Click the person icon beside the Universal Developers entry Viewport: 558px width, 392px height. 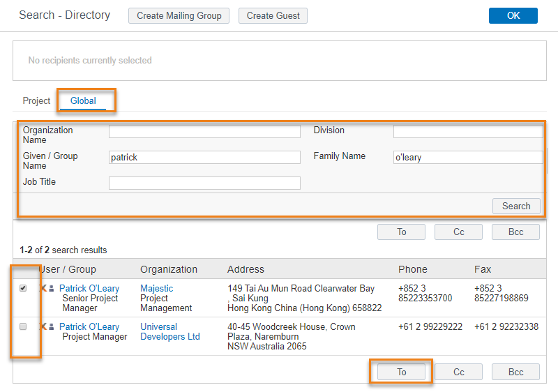52,327
